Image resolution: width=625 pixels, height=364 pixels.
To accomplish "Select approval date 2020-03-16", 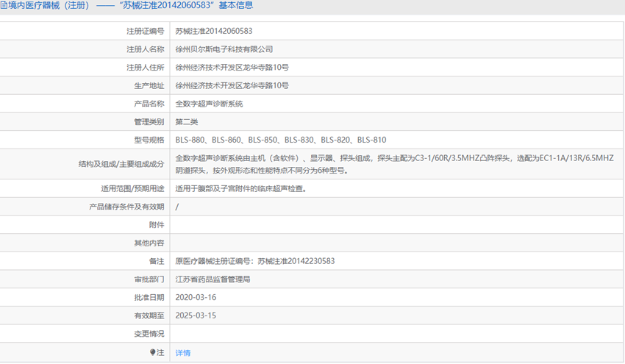I will [x=196, y=297].
